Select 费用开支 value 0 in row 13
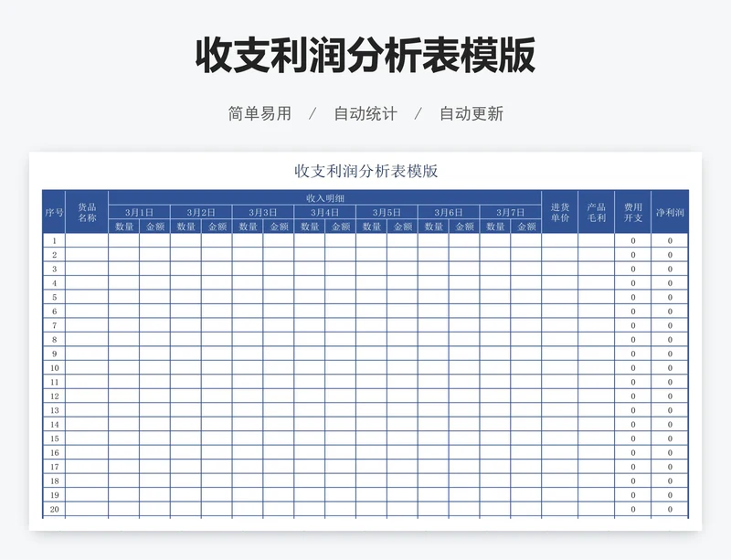The image size is (731, 560). [633, 410]
